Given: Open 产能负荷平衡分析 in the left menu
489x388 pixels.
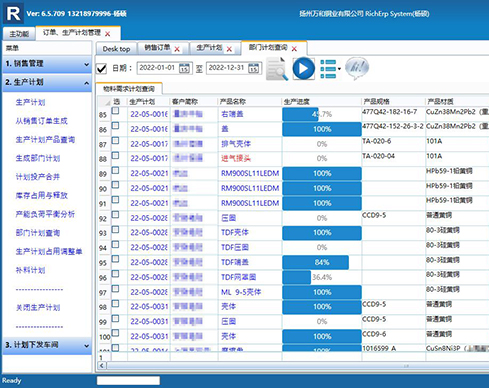Looking at the screenshot, I should (45, 214).
